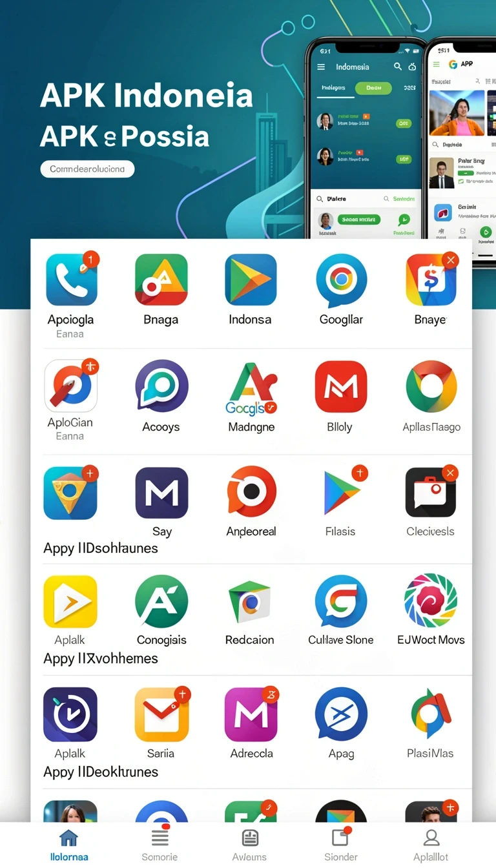Open the Googllar chat bubble app icon
This screenshot has height=868, width=496.
[x=341, y=280]
